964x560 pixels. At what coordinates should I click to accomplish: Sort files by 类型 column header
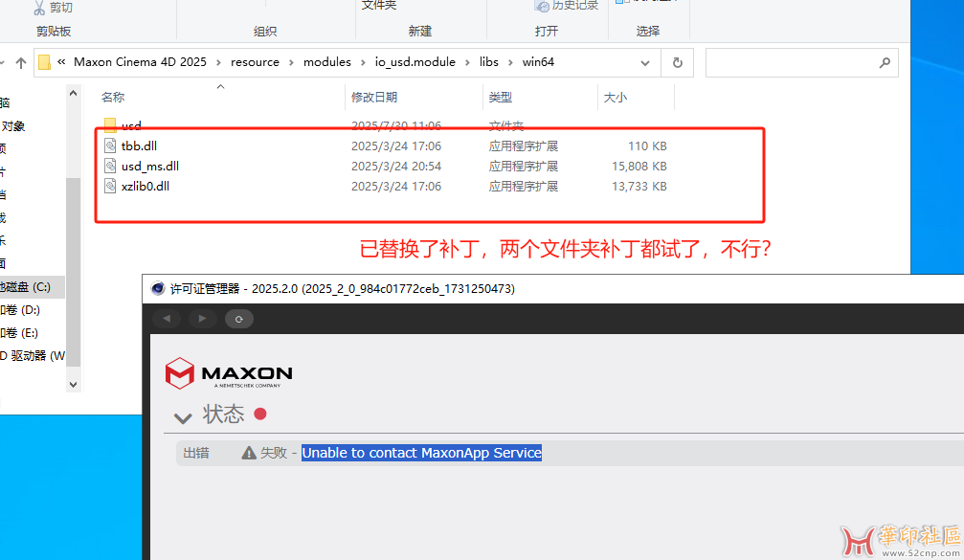click(501, 97)
